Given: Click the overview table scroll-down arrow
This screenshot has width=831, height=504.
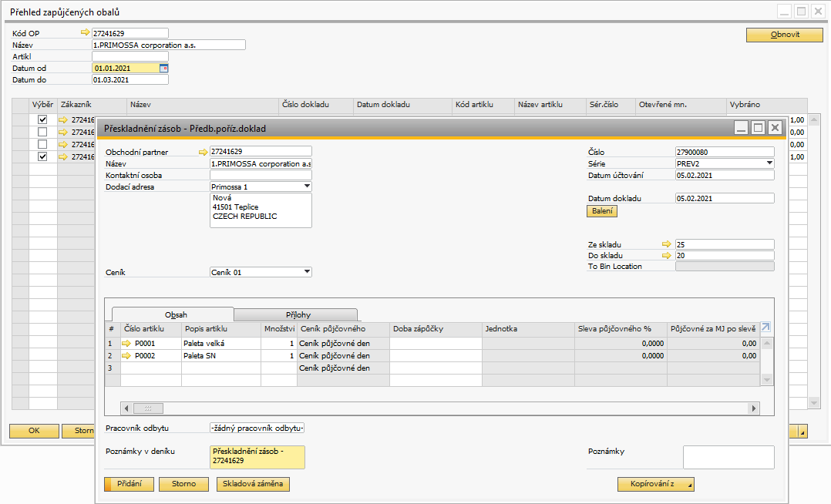Looking at the screenshot, I should coord(813,404).
